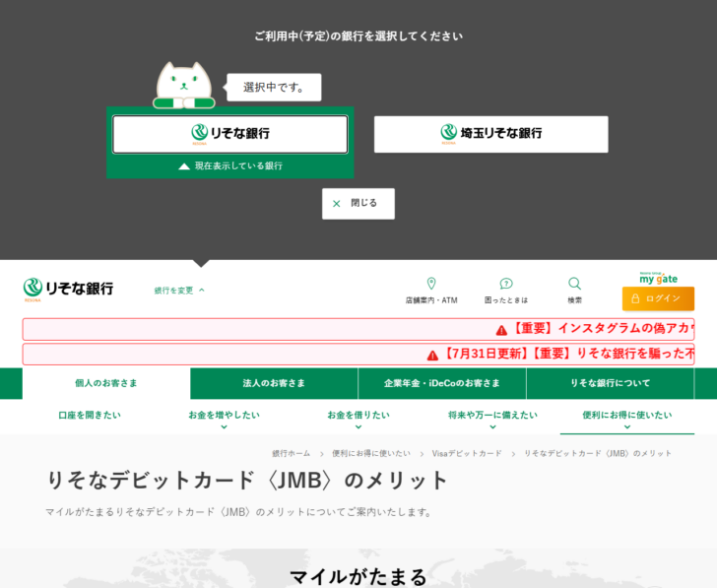Click the 検索 magnifier icon
The width and height of the screenshot is (717, 588).
[574, 284]
